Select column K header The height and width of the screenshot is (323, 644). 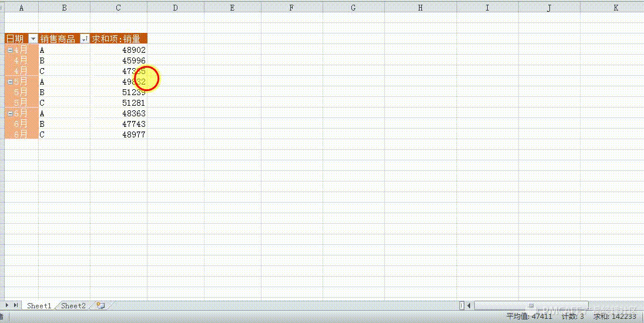coord(612,8)
